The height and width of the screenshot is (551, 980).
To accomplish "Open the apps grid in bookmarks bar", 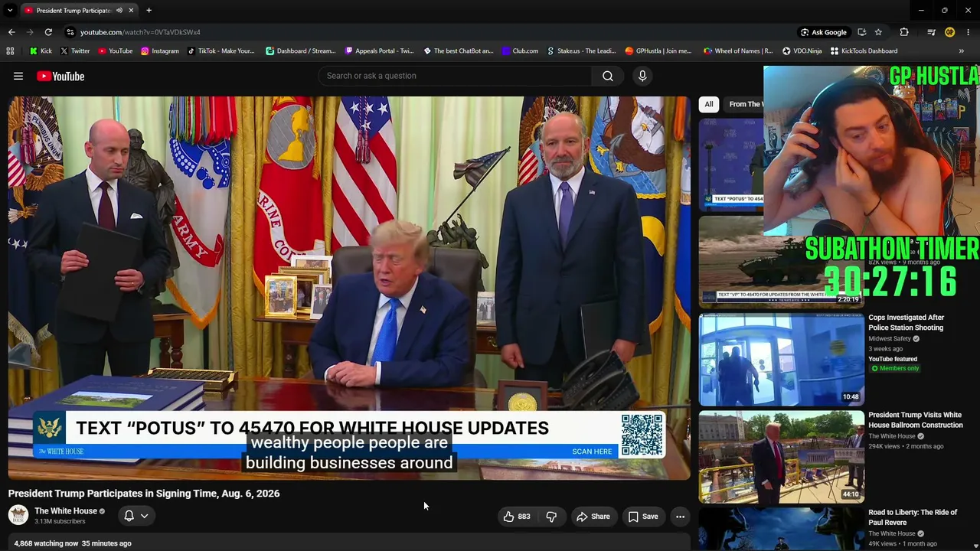I will pos(10,51).
